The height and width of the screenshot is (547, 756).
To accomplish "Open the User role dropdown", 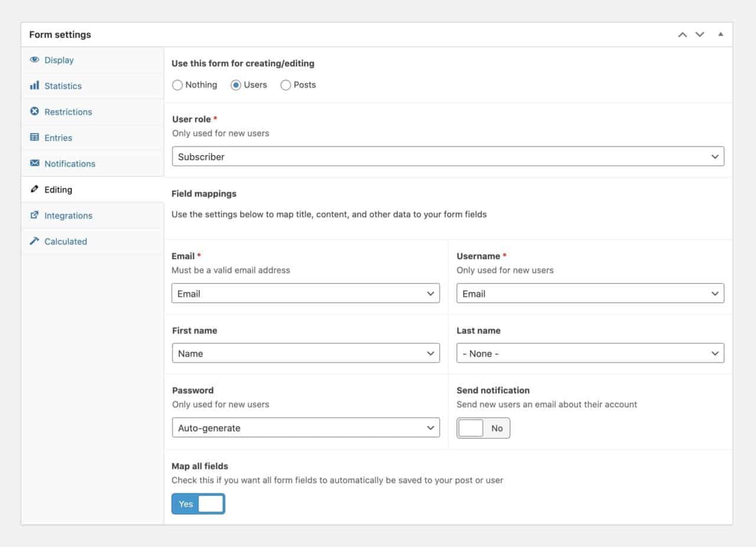I will pyautogui.click(x=448, y=157).
